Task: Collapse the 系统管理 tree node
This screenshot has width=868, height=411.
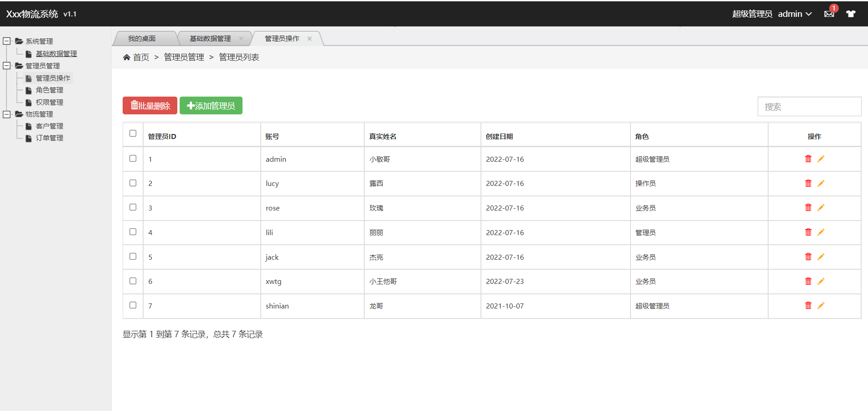Action: 6,41
